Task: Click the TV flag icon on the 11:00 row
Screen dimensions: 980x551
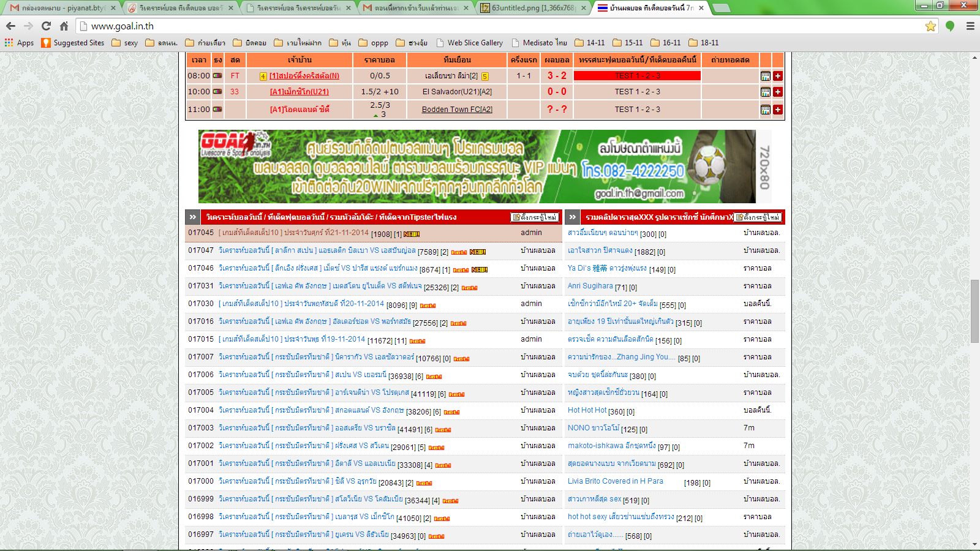Action: (217, 109)
